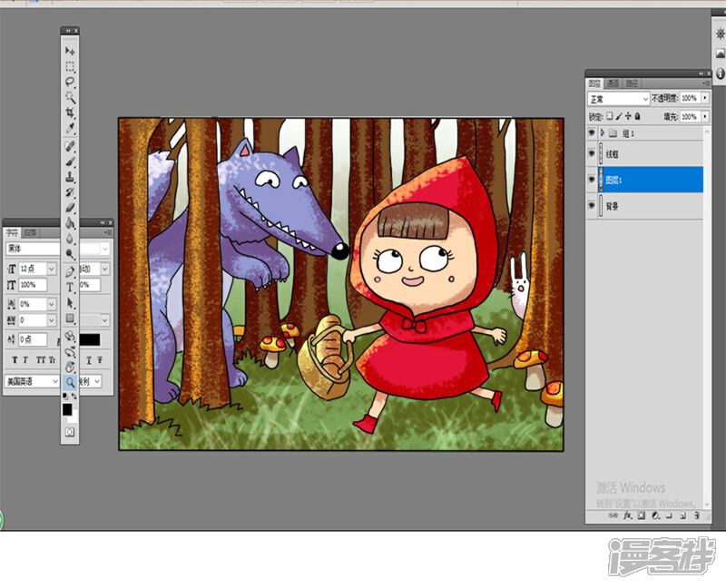Click the fx layer style icon
726x588 pixels.
pyautogui.click(x=627, y=515)
